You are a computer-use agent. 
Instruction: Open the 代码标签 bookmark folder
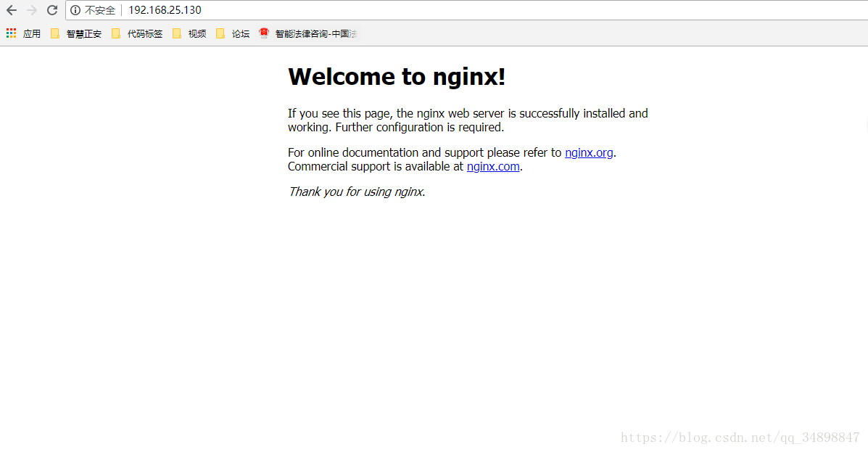click(x=137, y=34)
